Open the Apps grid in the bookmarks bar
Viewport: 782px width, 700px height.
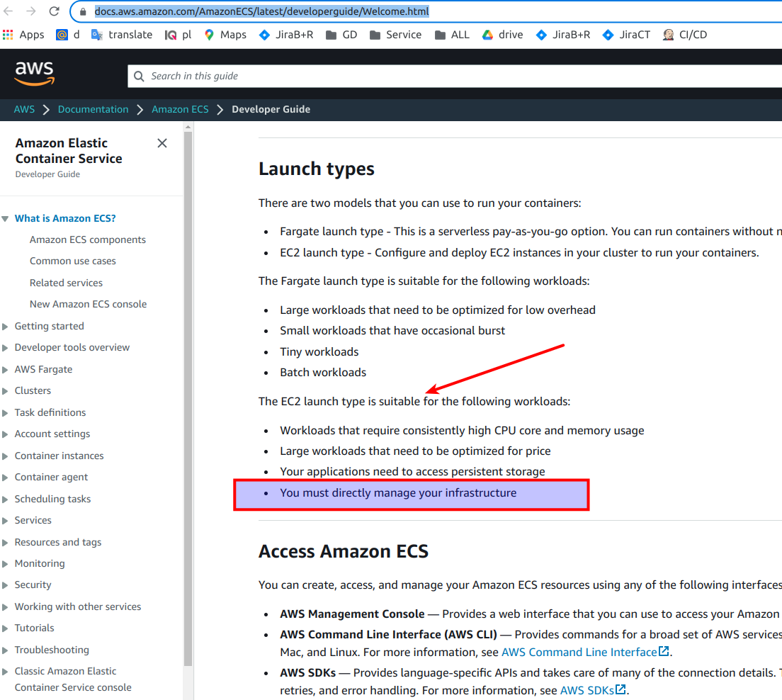click(8, 34)
